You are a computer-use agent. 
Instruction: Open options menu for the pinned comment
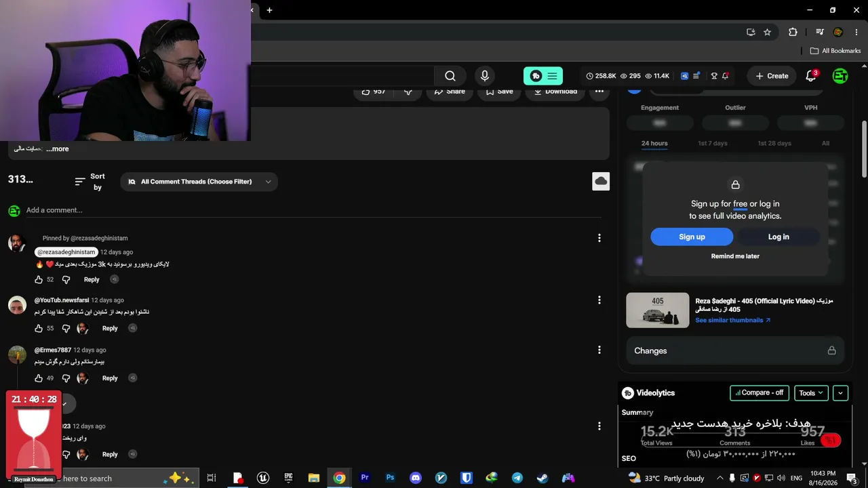point(599,238)
